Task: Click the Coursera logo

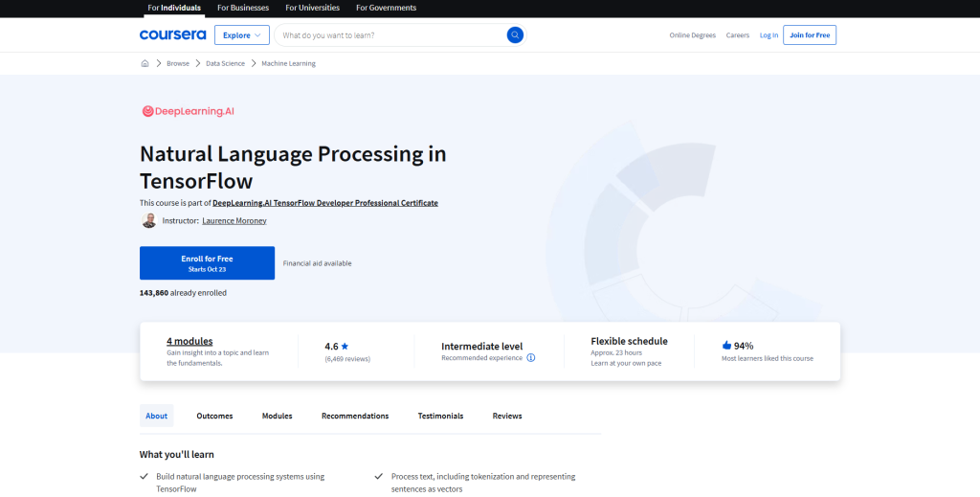Action: pos(172,35)
